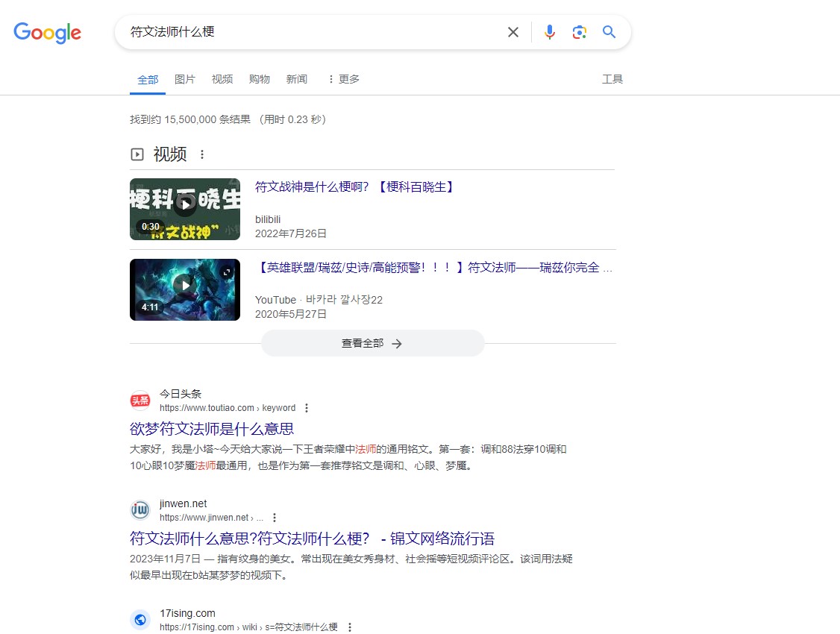Screen dimensions: 840x634
Task: Click the jinwen.net site name
Action: (184, 503)
